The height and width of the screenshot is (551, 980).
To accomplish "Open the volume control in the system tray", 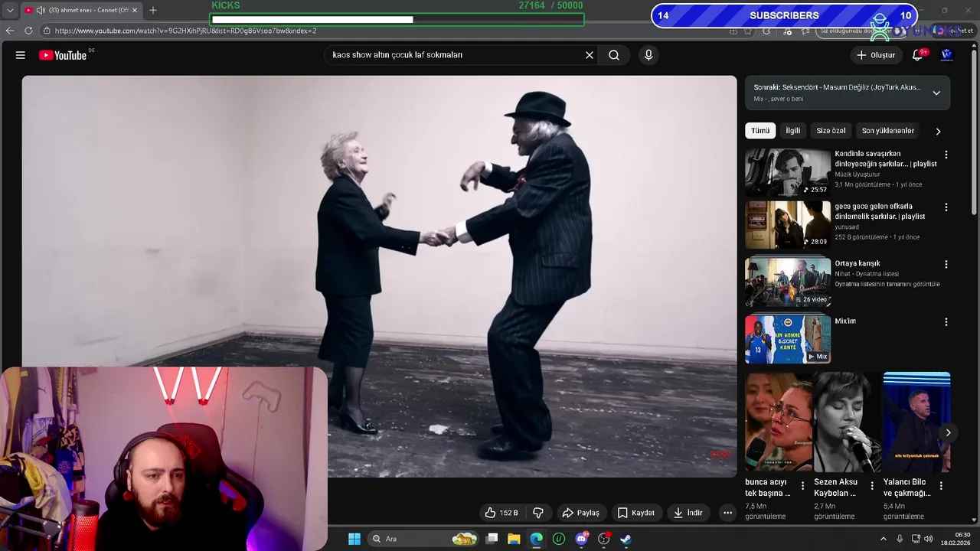I will click(929, 539).
